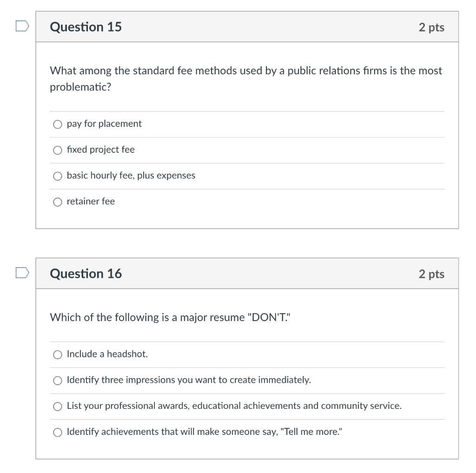
Task: Select the fixed project fee option
Action: [58, 150]
